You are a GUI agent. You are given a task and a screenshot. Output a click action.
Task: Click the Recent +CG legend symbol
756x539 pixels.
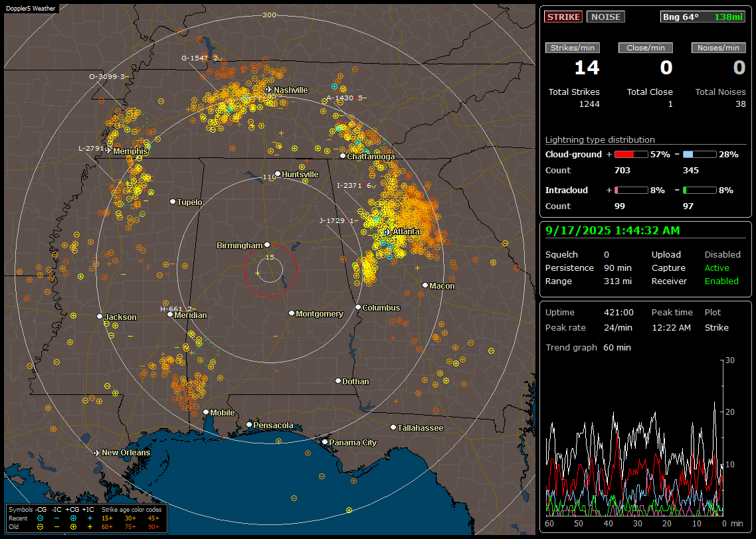point(73,518)
